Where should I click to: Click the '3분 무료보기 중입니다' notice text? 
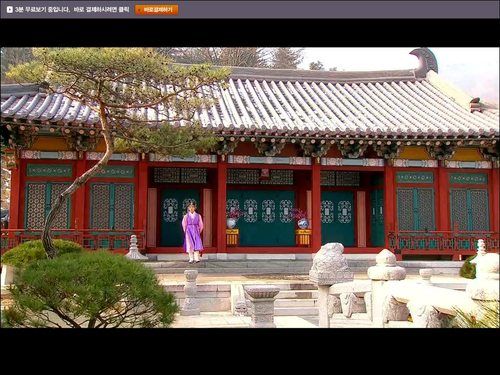click(x=42, y=10)
